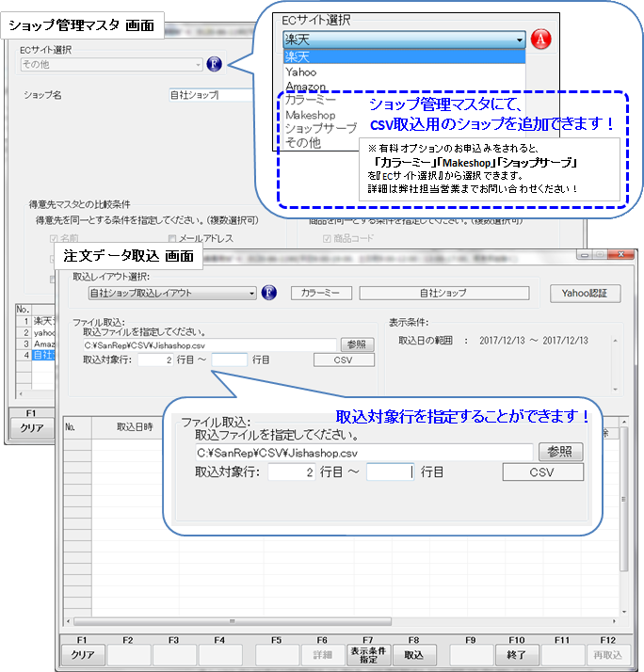The image size is (644, 672).
Task: Open the 自社ショップ取込レイアウト dropdown
Action: pyautogui.click(x=172, y=293)
